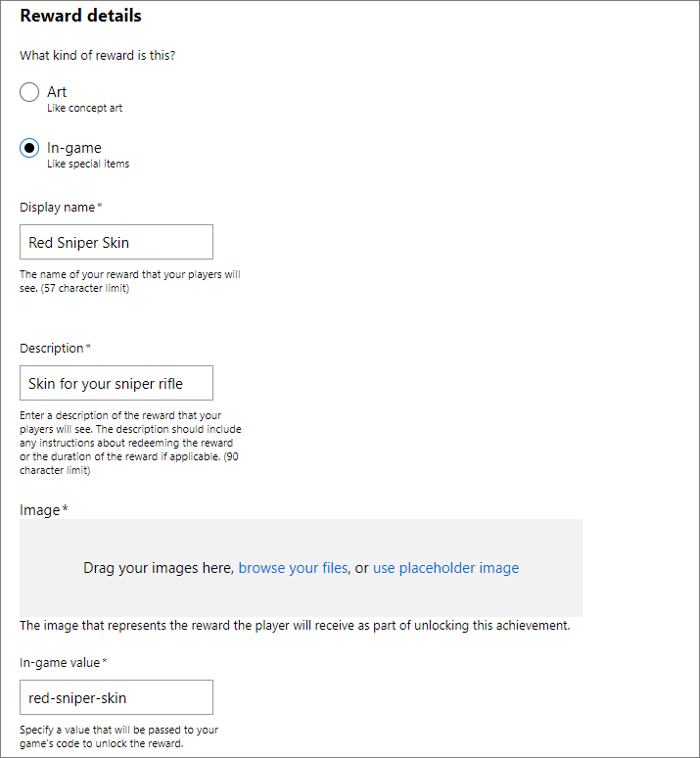Choose the use placeholder image link
The image size is (700, 758).
coord(445,568)
